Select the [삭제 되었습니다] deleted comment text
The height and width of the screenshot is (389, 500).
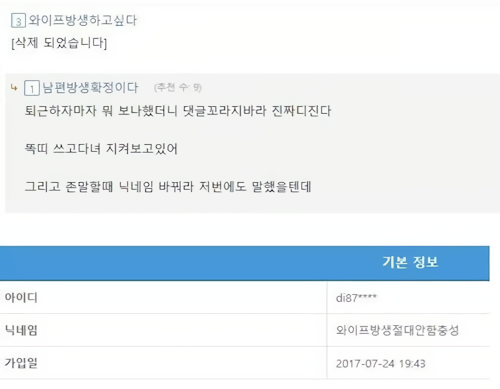[x=59, y=43]
